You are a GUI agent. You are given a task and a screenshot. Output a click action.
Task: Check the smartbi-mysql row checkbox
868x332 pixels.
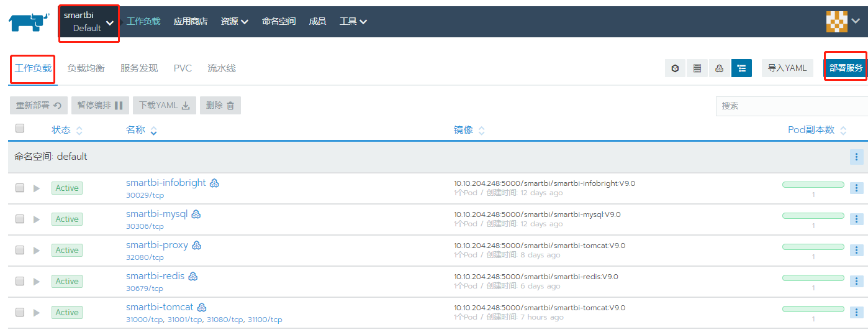20,219
